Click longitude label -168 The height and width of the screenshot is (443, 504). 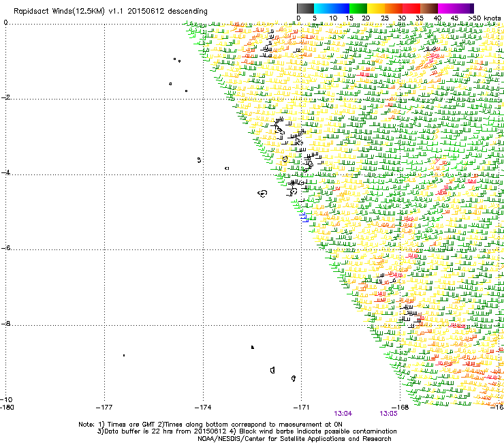click(x=400, y=408)
